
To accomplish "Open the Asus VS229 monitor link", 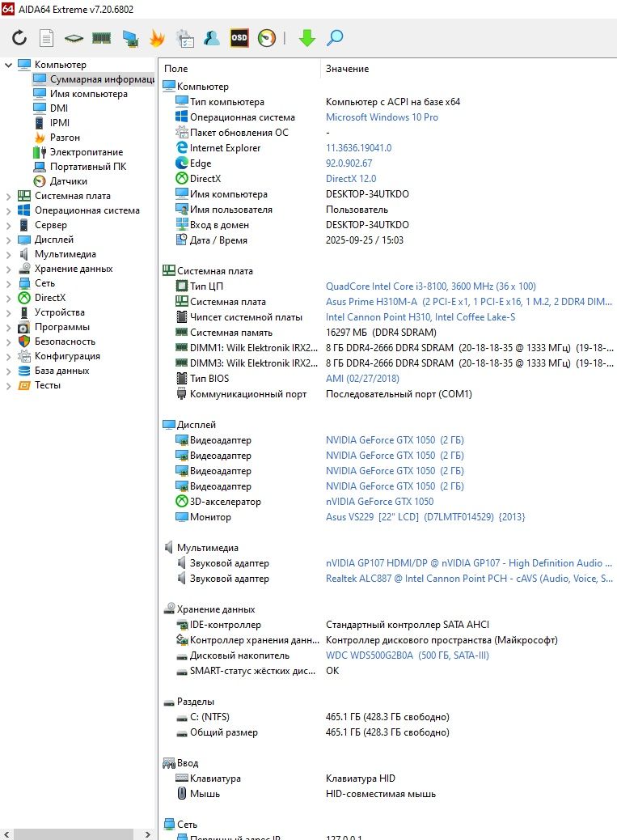I will click(x=425, y=517).
